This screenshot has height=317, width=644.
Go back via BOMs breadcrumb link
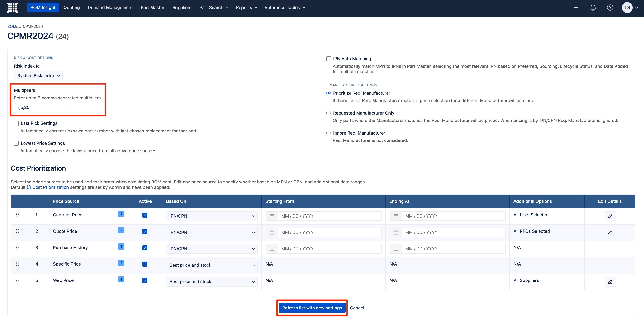pyautogui.click(x=13, y=27)
